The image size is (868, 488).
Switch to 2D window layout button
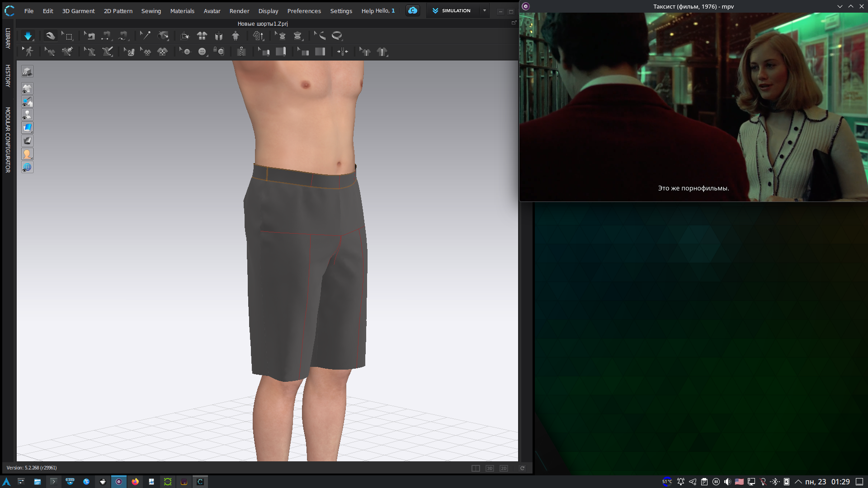coord(504,468)
